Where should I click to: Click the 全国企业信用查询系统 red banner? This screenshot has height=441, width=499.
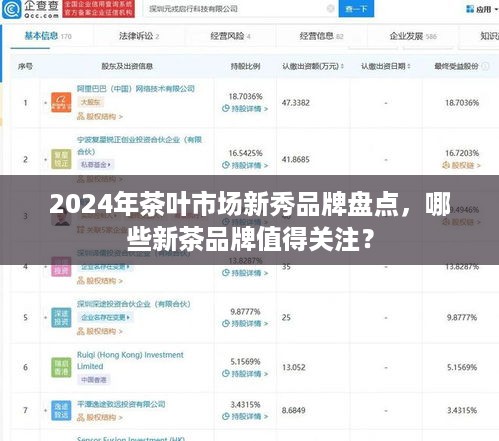[x=99, y=9]
